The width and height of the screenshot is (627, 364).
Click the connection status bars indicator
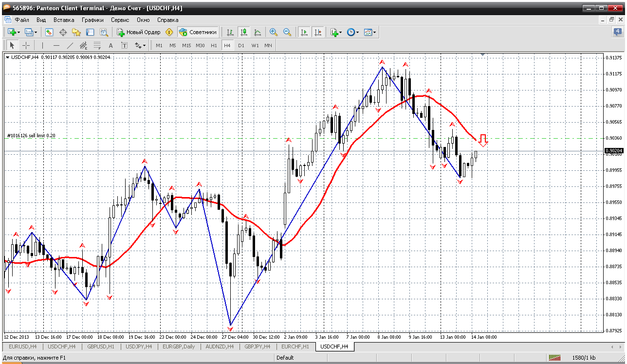[x=554, y=358]
